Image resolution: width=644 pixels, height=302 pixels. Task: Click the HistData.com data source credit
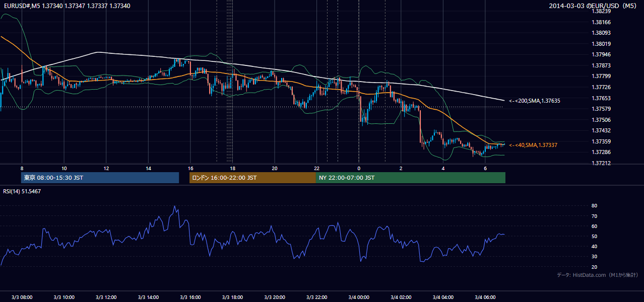[598, 275]
